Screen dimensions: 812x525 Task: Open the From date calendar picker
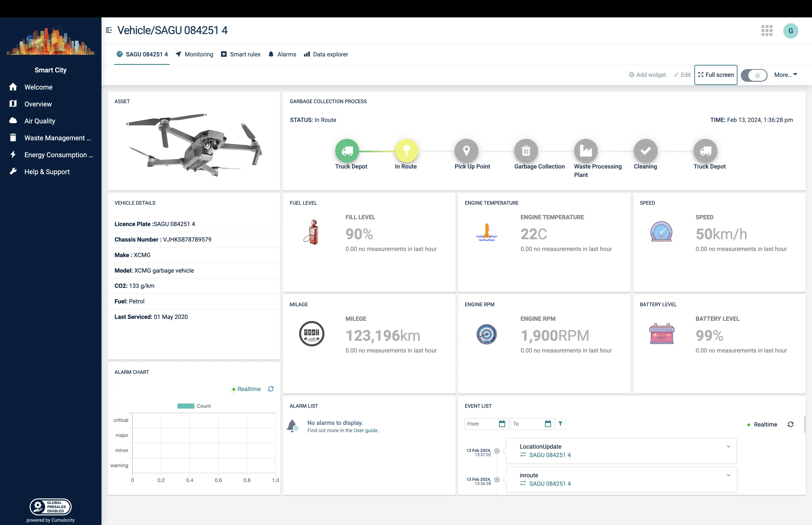pyautogui.click(x=502, y=424)
